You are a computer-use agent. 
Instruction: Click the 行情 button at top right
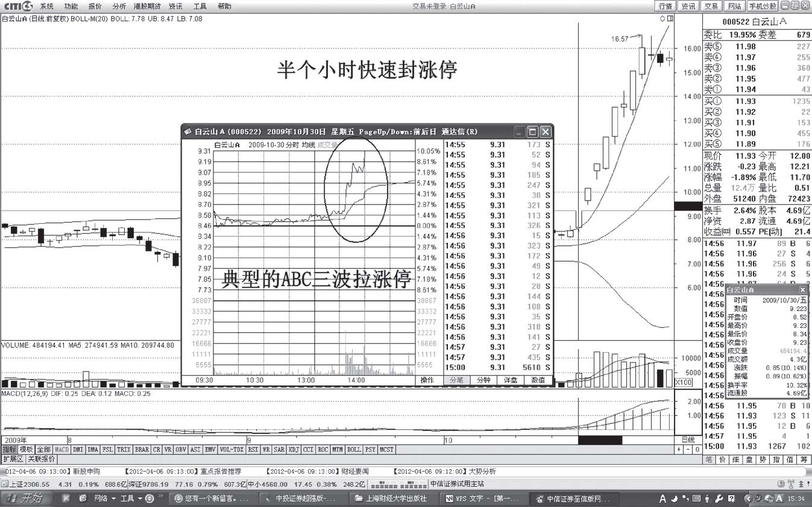(666, 6)
